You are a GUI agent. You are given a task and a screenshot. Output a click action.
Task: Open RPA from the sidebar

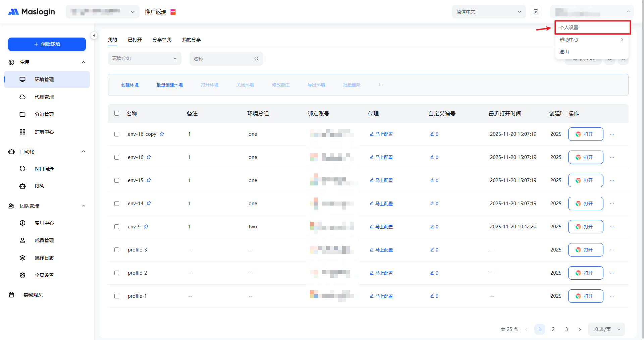pyautogui.click(x=39, y=186)
